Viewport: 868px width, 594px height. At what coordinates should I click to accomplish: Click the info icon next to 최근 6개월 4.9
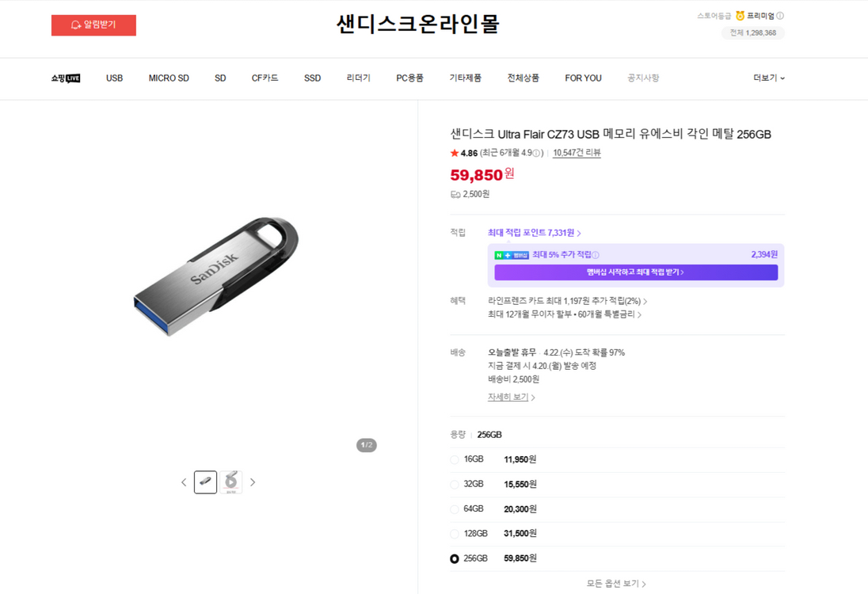537,153
